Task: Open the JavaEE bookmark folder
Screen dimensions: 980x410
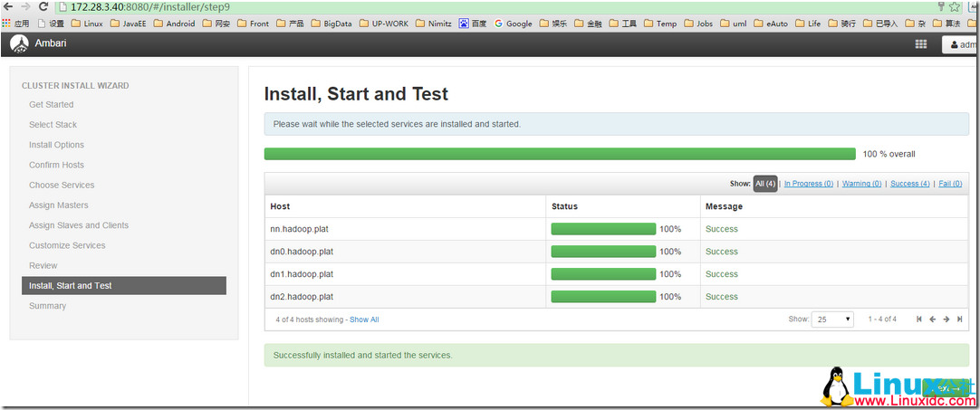Action: tap(128, 24)
